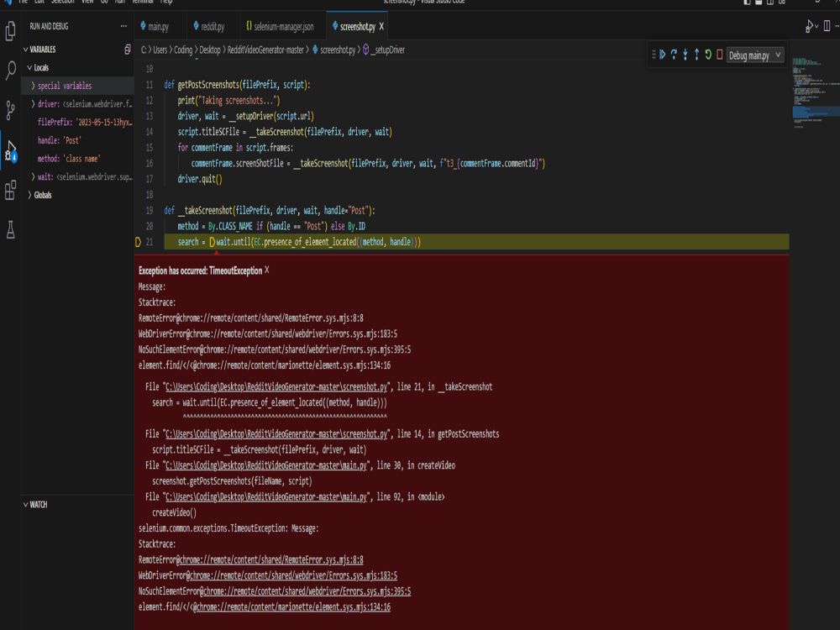Toggle the breakpoint on line 21

tap(137, 242)
